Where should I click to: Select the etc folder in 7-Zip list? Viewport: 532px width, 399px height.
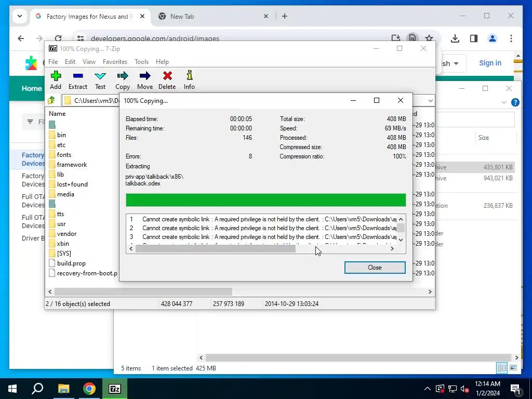click(61, 145)
